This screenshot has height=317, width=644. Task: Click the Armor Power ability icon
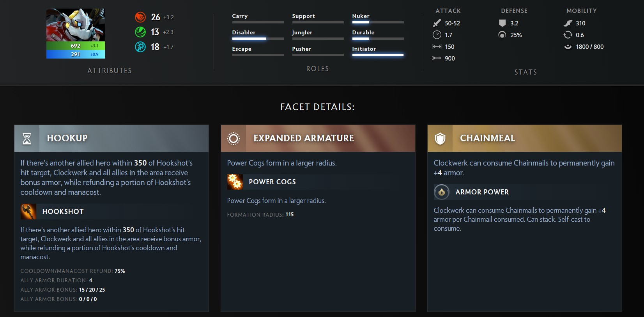[442, 192]
